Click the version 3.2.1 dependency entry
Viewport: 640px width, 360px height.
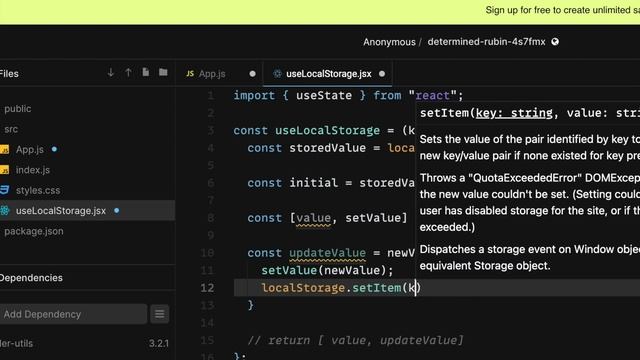coord(158,344)
